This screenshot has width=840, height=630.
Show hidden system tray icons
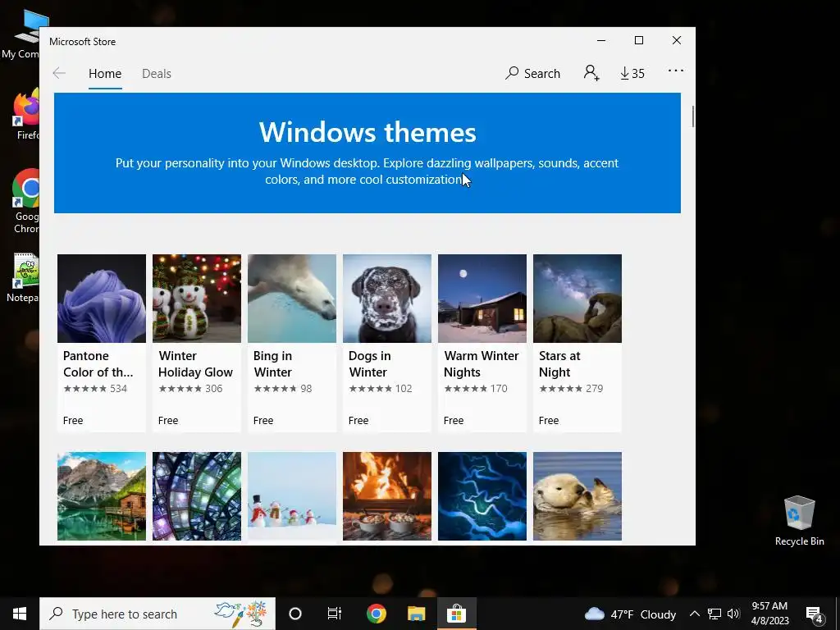pyautogui.click(x=694, y=614)
